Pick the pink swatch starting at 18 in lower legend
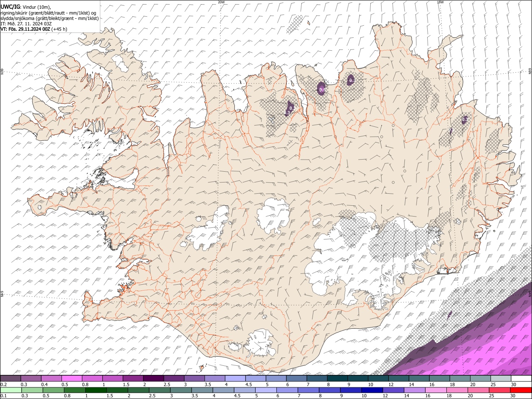 [x=457, y=390]
